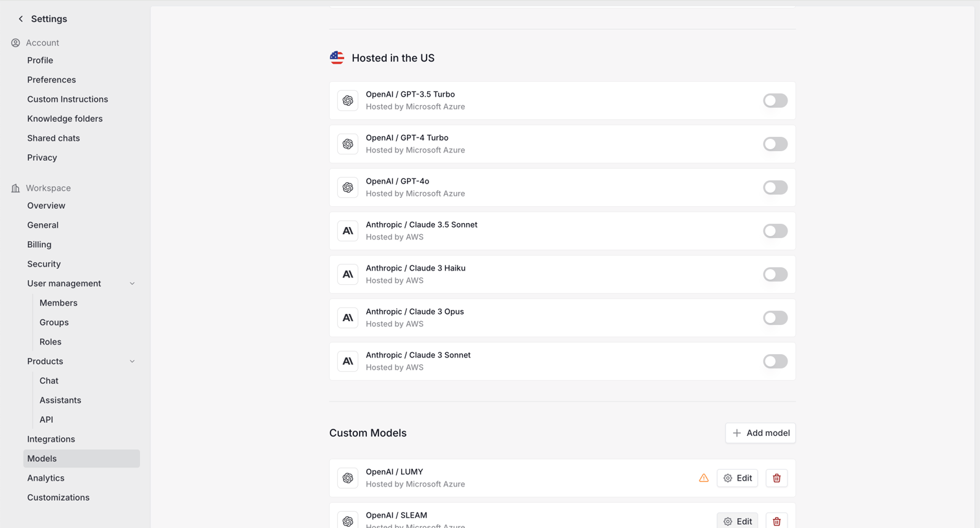Collapse the User management section

point(132,283)
